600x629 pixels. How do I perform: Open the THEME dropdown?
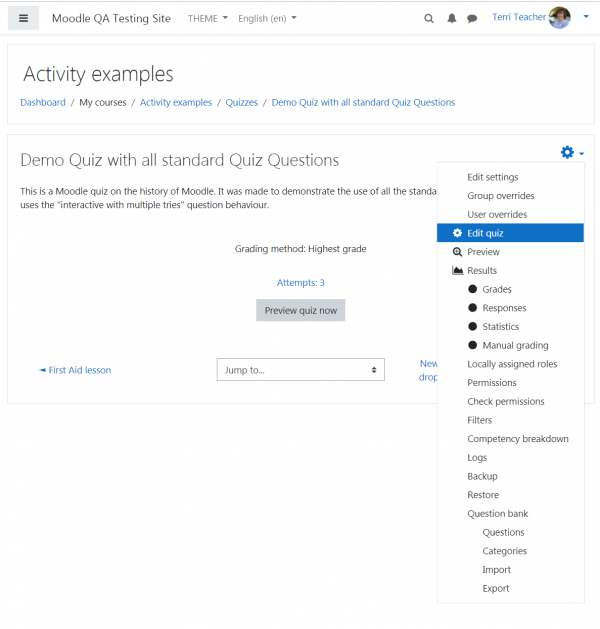[208, 18]
